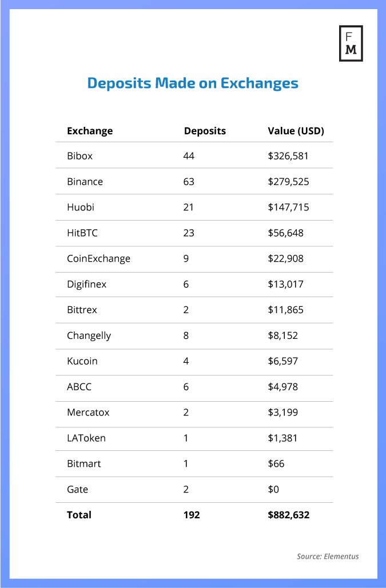
Task: Click the Total value $882,632
Action: click(x=288, y=515)
